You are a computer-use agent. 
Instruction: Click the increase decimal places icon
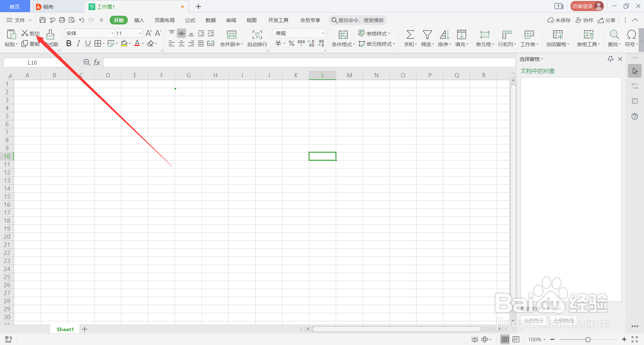coord(311,43)
